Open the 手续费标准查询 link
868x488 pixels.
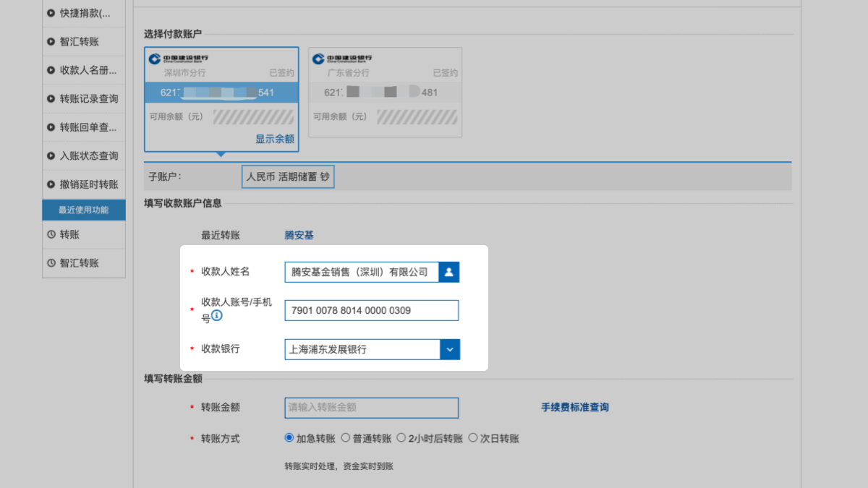click(x=574, y=407)
